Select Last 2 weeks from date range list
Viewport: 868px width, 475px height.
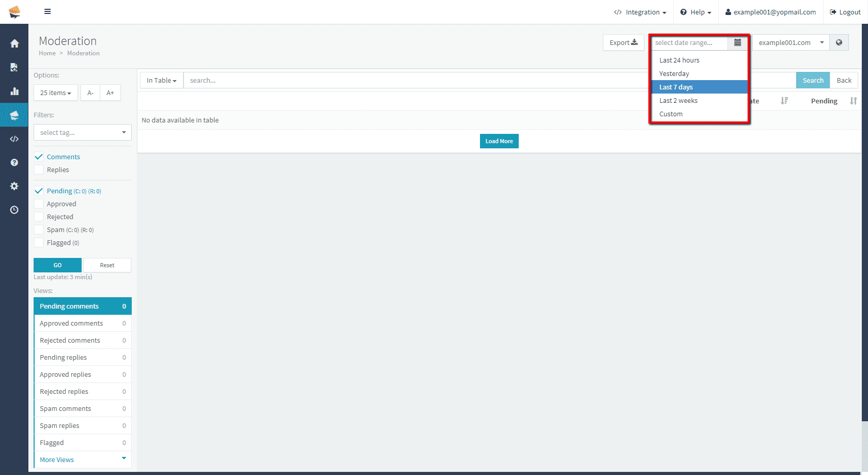pos(678,101)
